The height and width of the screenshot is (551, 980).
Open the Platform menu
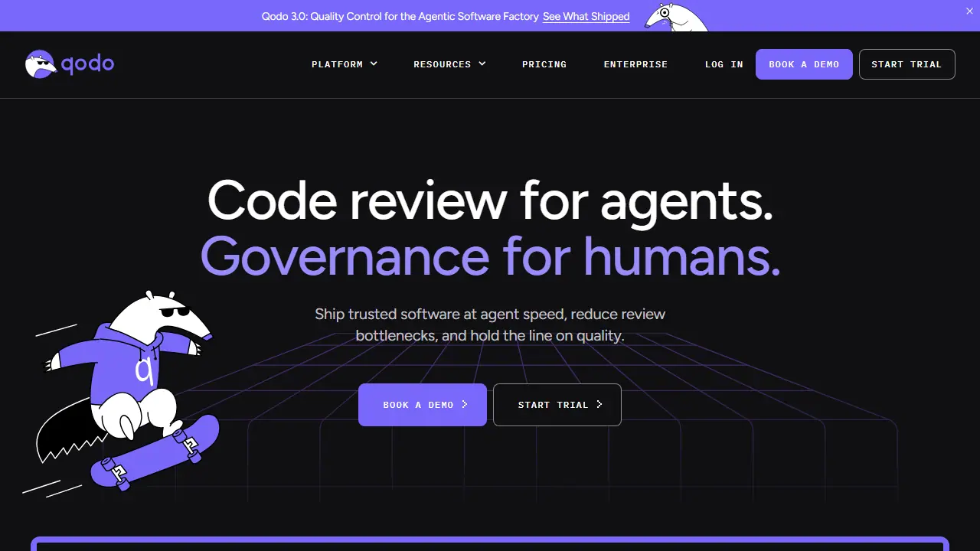345,64
